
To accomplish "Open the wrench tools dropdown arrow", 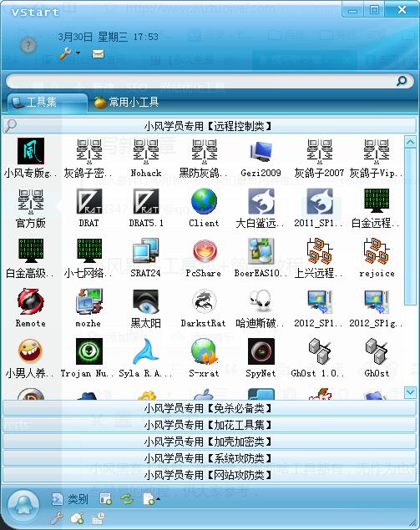I will 78,53.
